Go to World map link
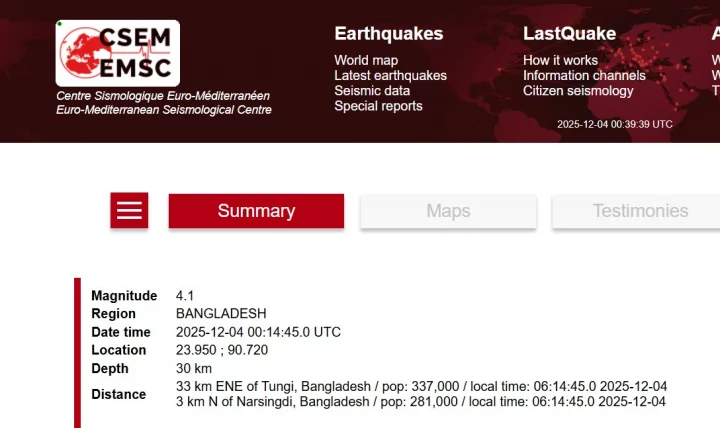 366,61
